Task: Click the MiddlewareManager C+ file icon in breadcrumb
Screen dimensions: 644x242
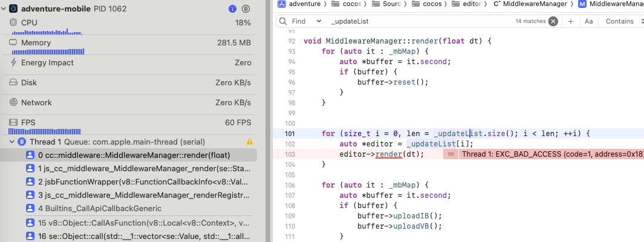Action: [496, 4]
